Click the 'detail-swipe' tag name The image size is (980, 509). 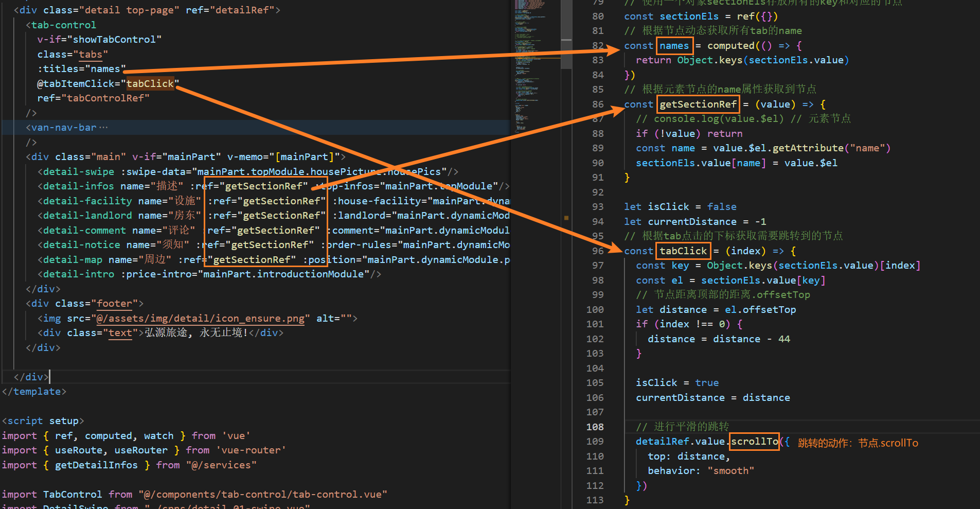[x=79, y=171]
